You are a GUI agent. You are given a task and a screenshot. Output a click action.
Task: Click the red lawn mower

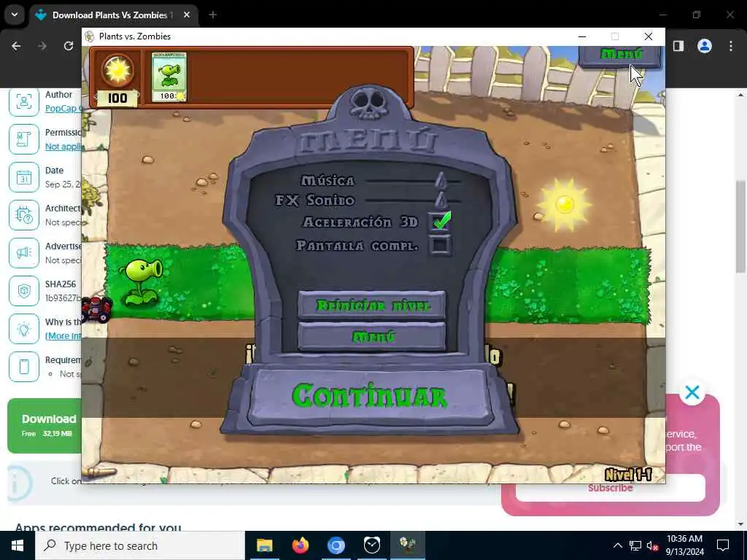tap(96, 309)
